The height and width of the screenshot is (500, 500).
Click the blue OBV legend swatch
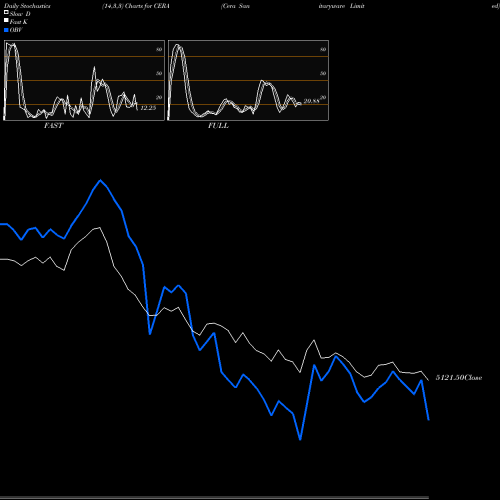(x=6, y=30)
